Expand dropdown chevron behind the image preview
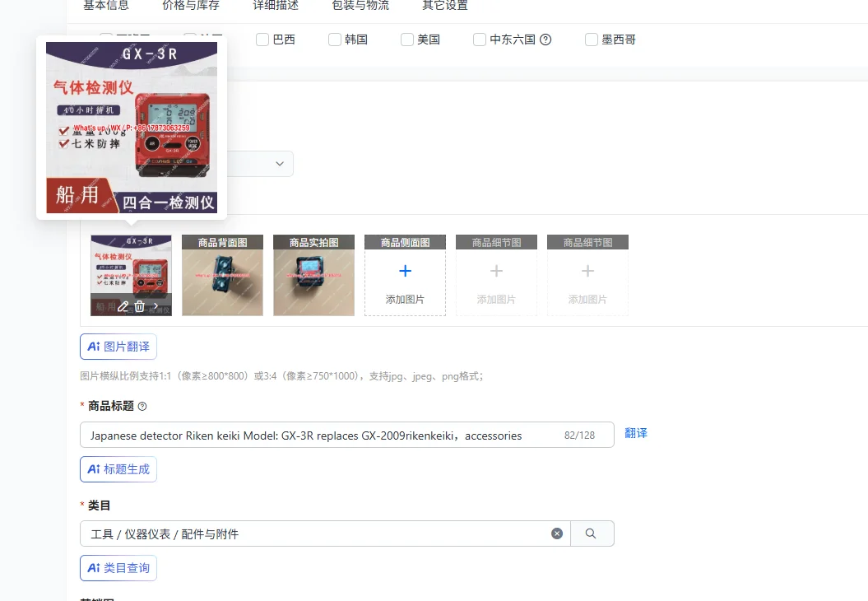 click(280, 164)
